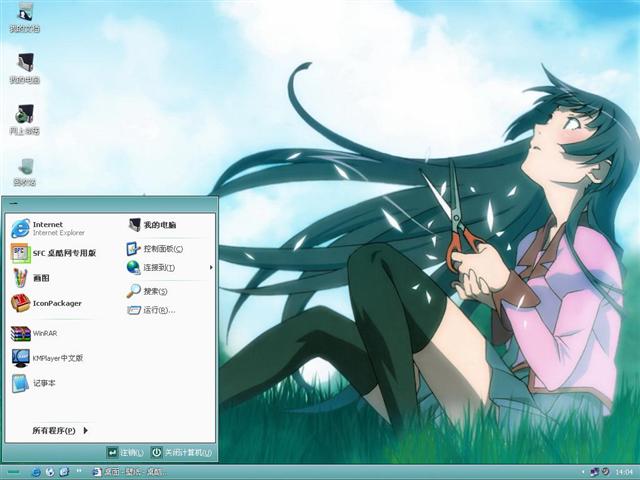Open Internet Explorer from the Start menu

click(48, 228)
